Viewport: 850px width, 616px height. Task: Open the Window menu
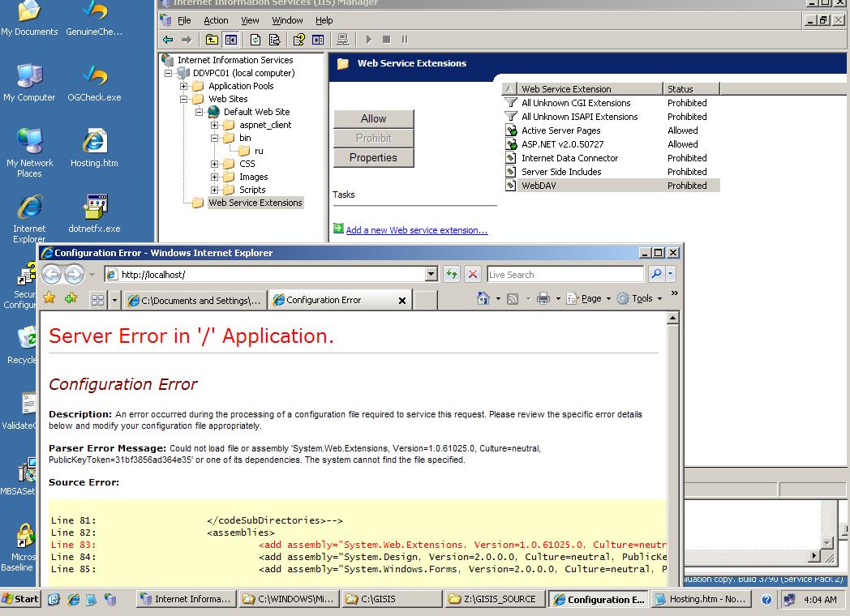[x=287, y=20]
